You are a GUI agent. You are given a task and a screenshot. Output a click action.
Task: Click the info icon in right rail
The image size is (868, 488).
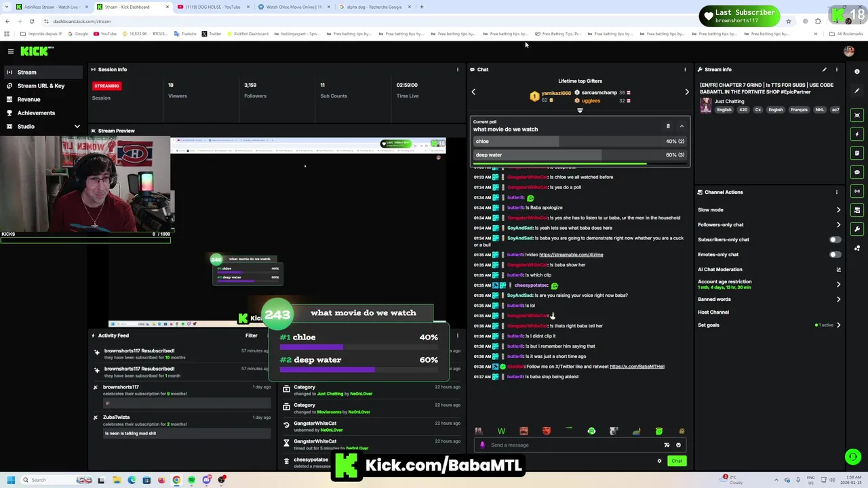857,71
